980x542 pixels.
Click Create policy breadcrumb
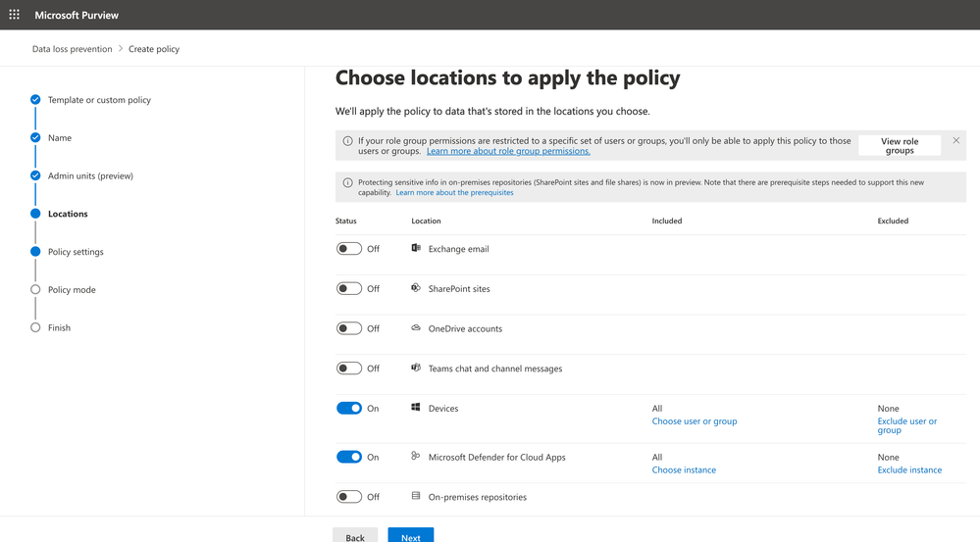click(154, 49)
